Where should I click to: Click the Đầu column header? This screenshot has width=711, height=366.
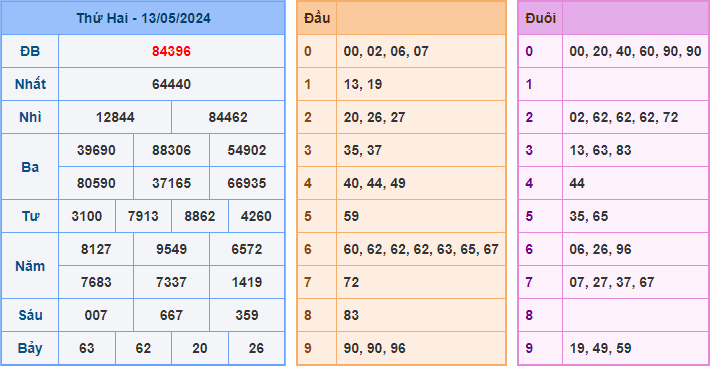[x=317, y=19]
